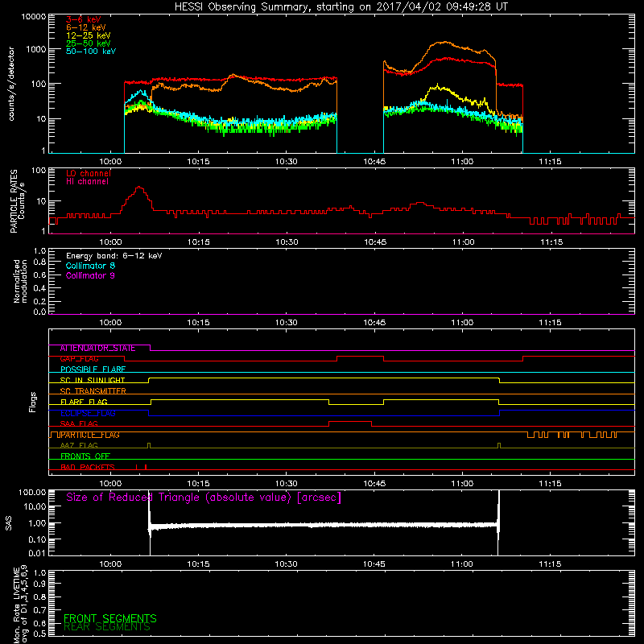Select the Collimator 9 legend label
Image resolution: width=644 pixels, height=644 pixels.
pyautogui.click(x=90, y=275)
